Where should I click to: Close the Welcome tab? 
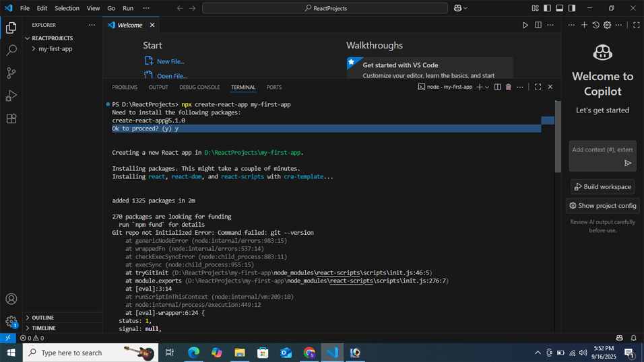click(152, 25)
